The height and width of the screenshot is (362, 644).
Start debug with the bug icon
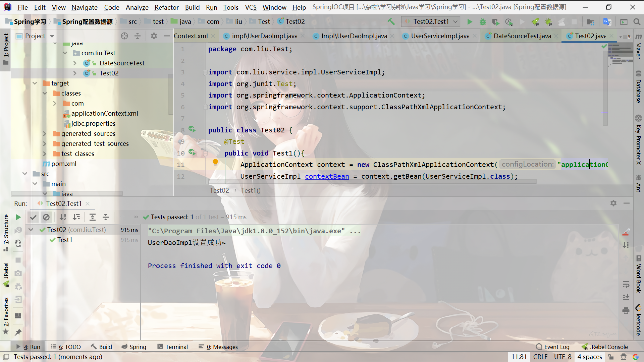click(482, 22)
